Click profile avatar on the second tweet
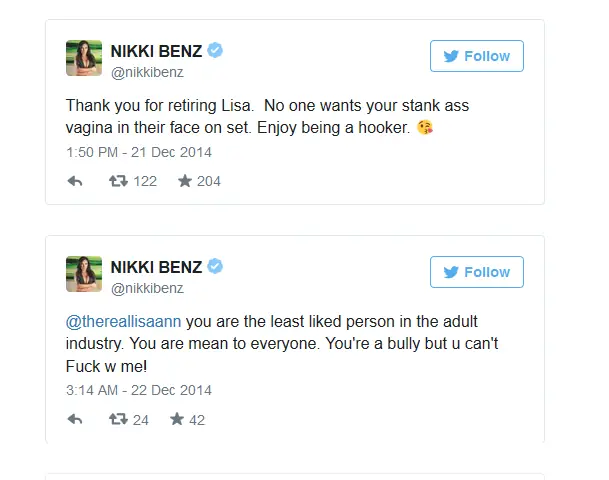 click(84, 274)
